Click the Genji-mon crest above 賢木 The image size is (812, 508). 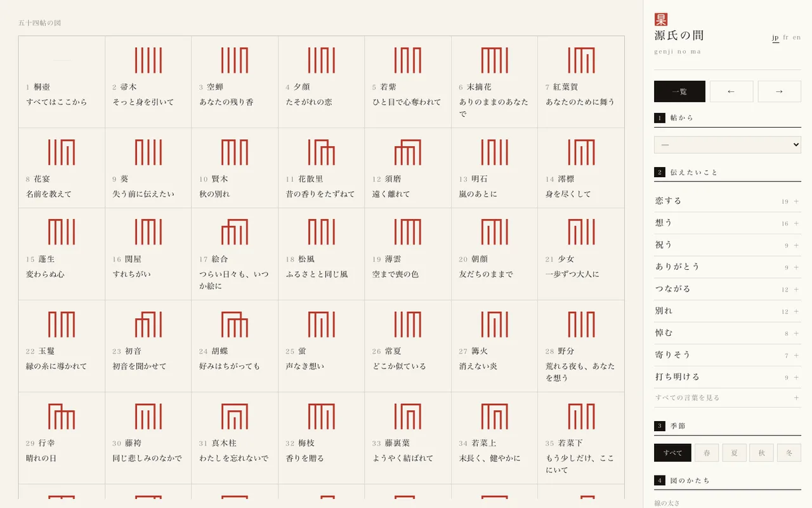pyautogui.click(x=235, y=152)
